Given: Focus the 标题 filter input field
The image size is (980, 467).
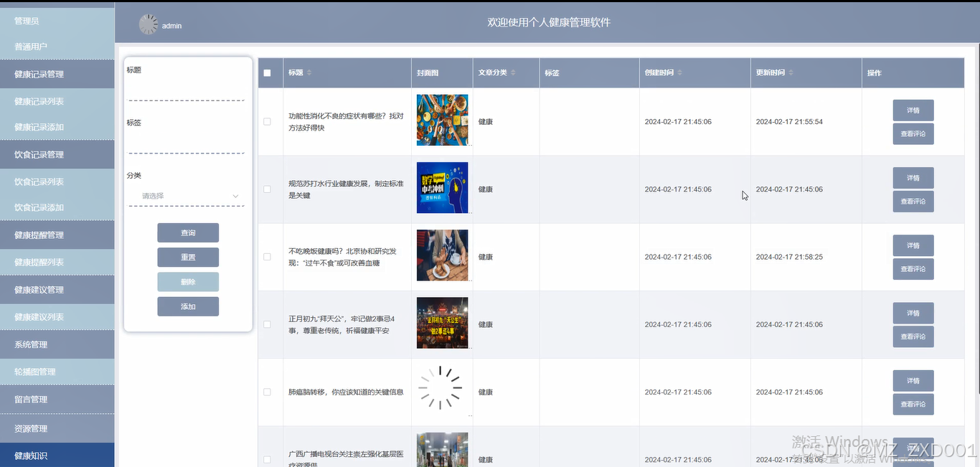Looking at the screenshot, I should [x=187, y=90].
